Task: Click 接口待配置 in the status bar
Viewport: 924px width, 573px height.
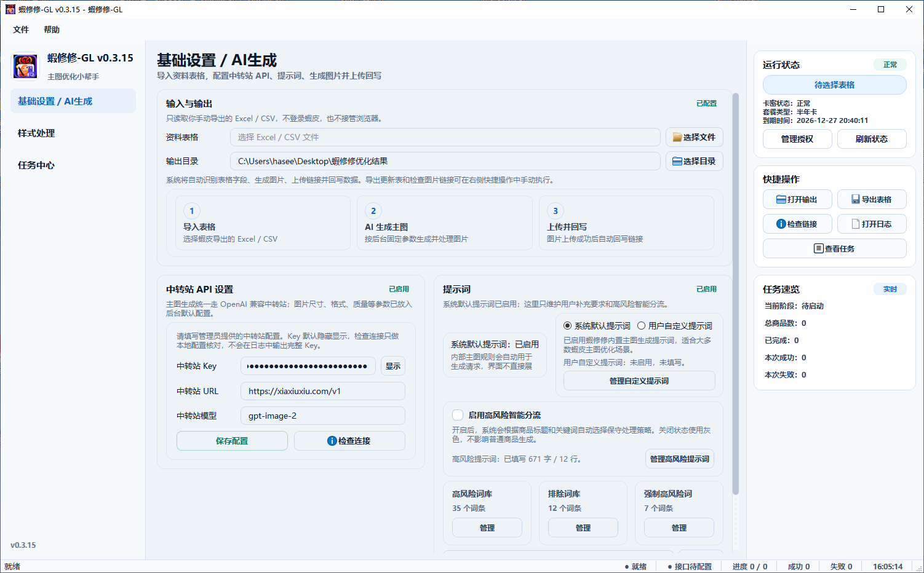Action: click(690, 567)
